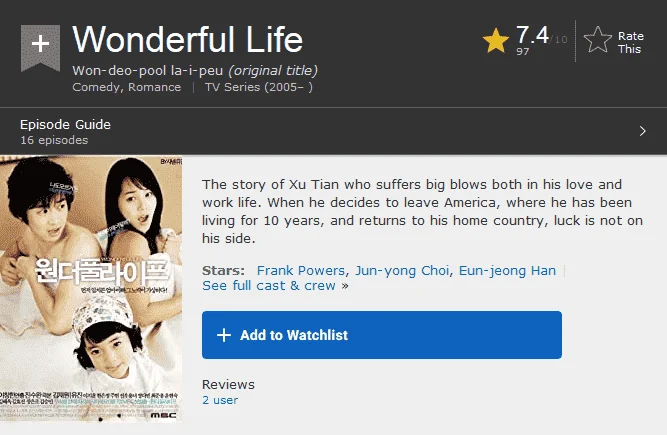Viewport: 667px width, 435px height.
Task: Click the Add to Watchlist button
Action: tap(382, 335)
